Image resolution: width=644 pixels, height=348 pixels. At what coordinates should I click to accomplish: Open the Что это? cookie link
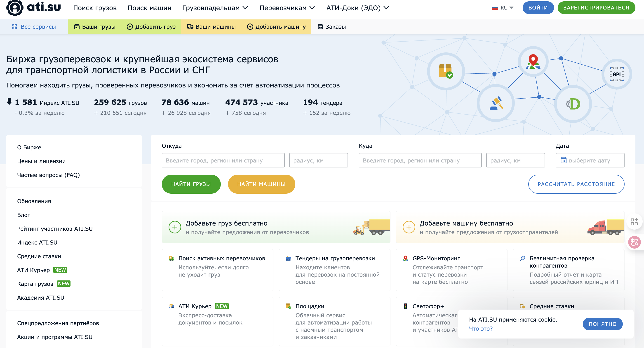(x=480, y=329)
